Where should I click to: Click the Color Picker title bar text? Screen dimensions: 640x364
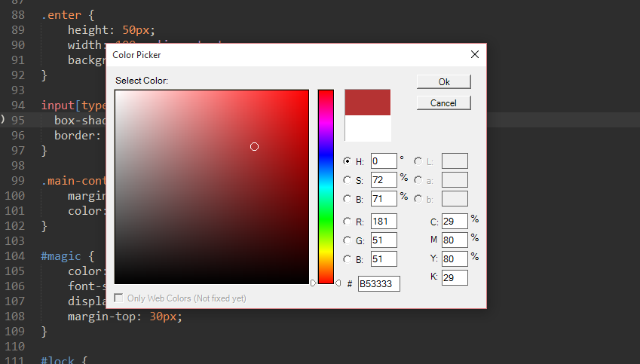point(136,55)
